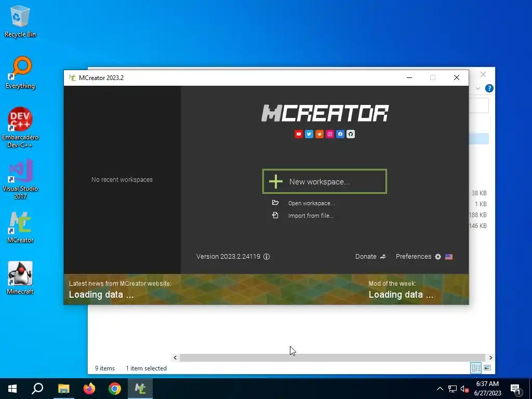Click '38 KB' size in File Explorer
Screen dimensions: 532x399
click(479, 193)
